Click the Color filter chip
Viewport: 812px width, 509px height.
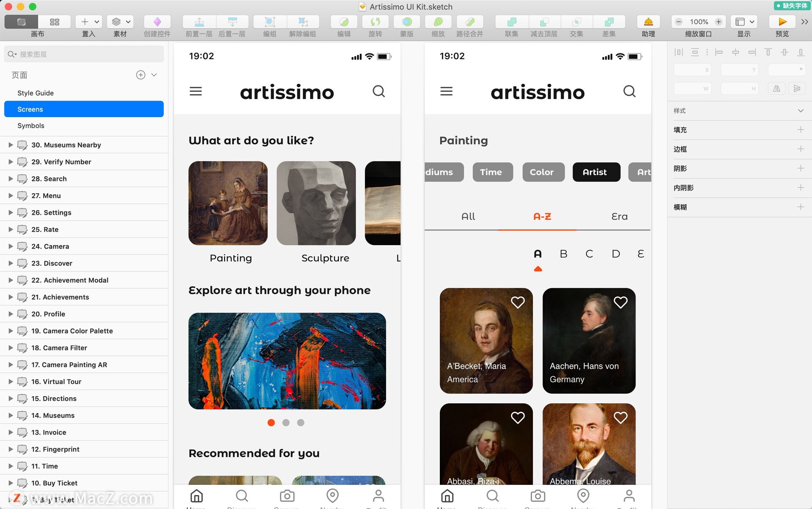543,172
